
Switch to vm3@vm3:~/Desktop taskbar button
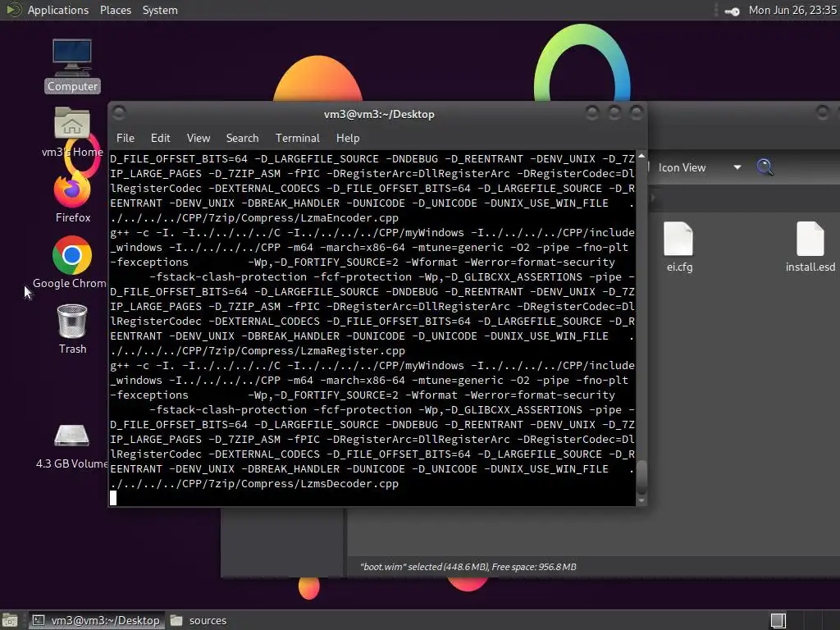tap(97, 620)
